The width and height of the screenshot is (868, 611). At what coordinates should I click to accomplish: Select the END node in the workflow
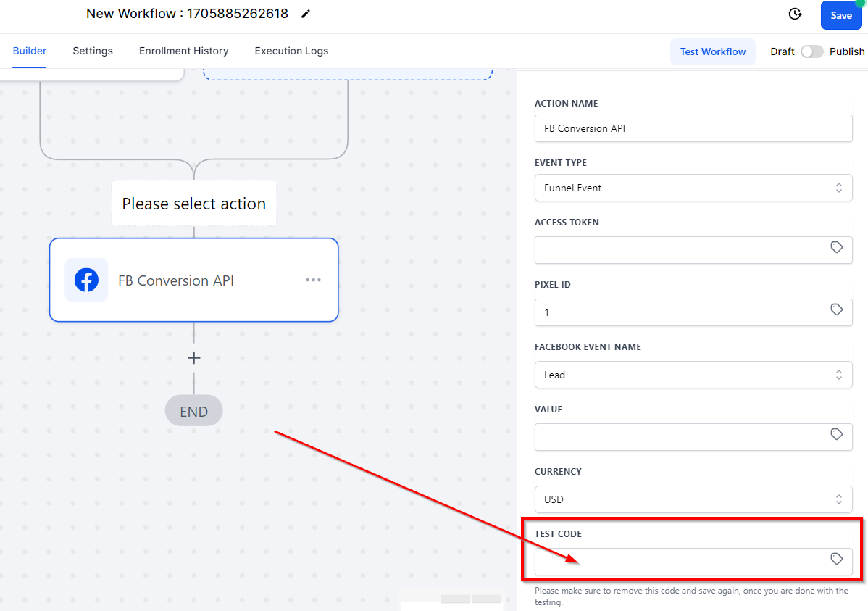point(193,411)
